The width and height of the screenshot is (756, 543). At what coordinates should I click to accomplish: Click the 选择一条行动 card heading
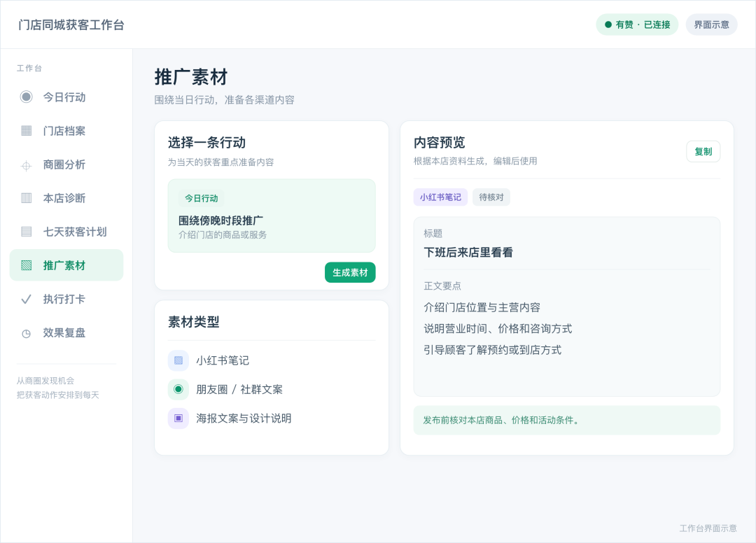[206, 143]
